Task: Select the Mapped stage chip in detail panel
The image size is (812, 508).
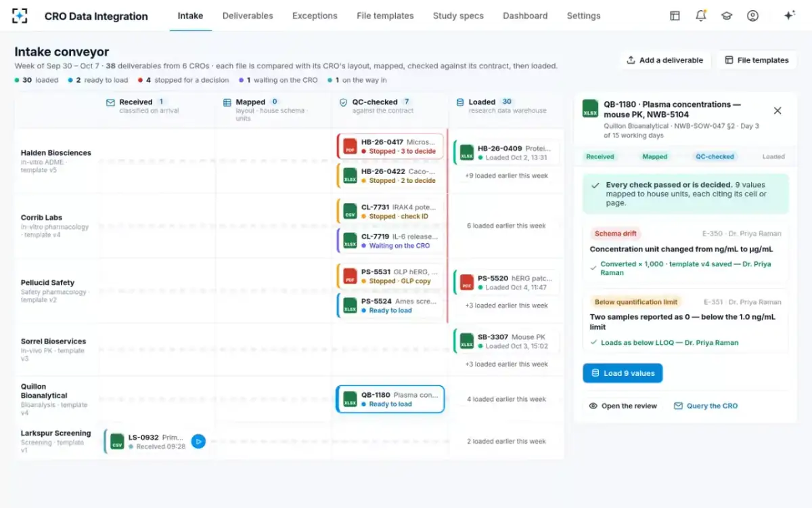Action: pyautogui.click(x=654, y=156)
